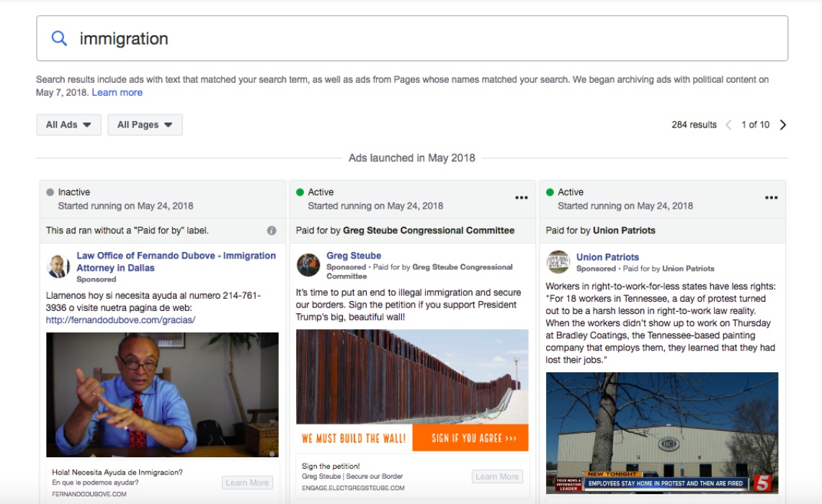Click "Greg Steube | Secure our Border" text
Screen dimensions: 822x504
coord(352,476)
